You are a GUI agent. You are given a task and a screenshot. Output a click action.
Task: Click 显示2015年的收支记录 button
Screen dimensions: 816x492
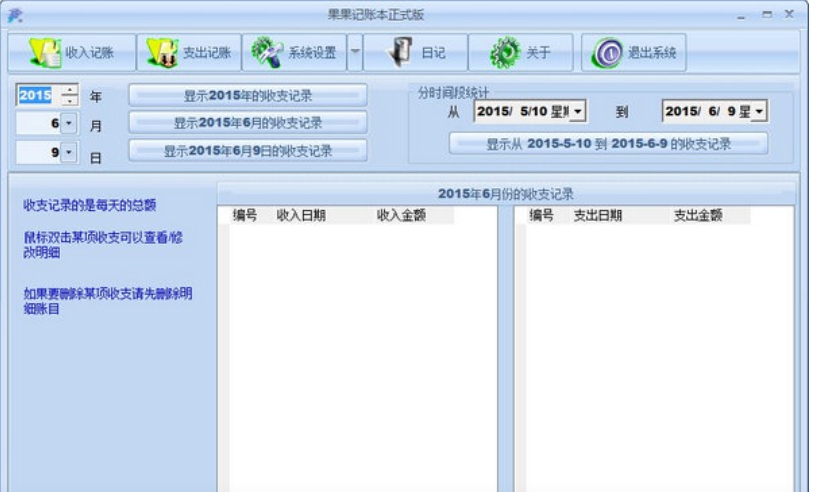pyautogui.click(x=248, y=95)
